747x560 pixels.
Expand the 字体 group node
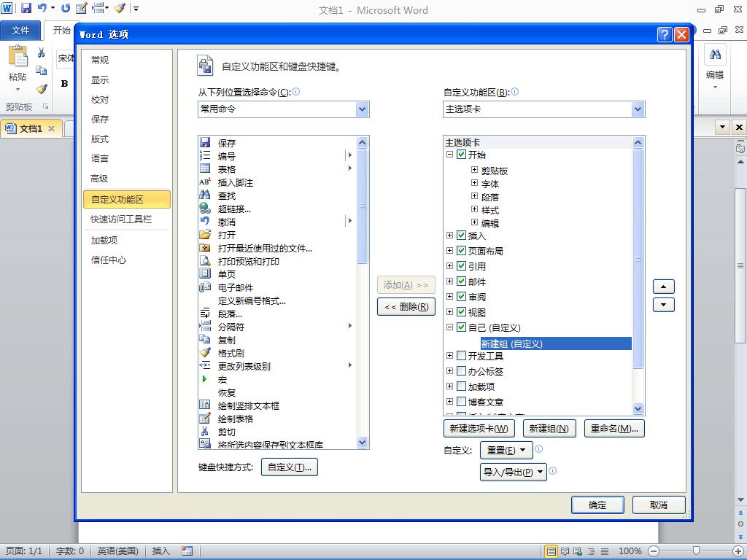(474, 183)
